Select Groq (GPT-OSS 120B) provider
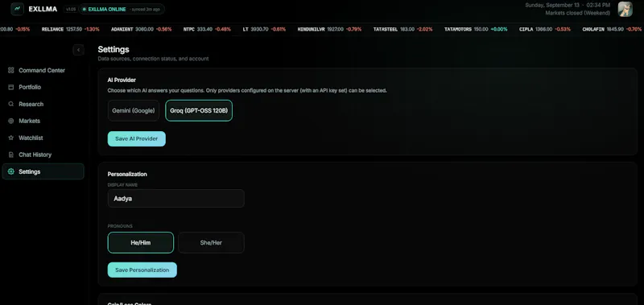644x305 pixels. coord(199,110)
